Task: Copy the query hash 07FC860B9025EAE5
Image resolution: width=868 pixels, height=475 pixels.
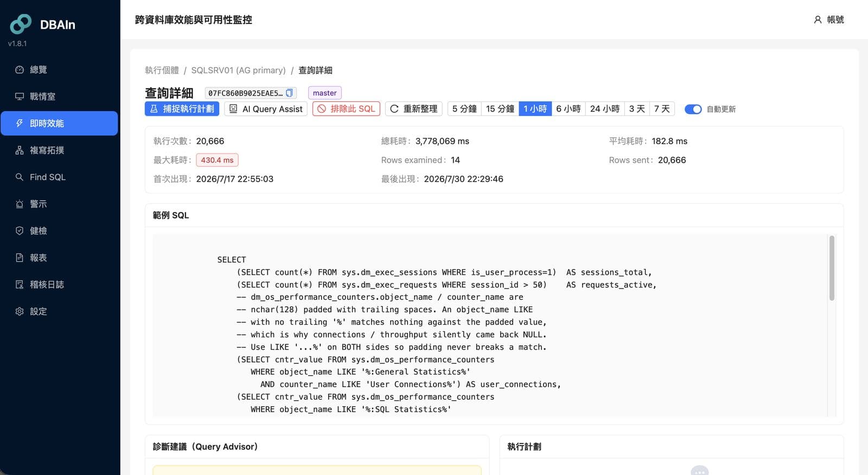Action: [289, 93]
